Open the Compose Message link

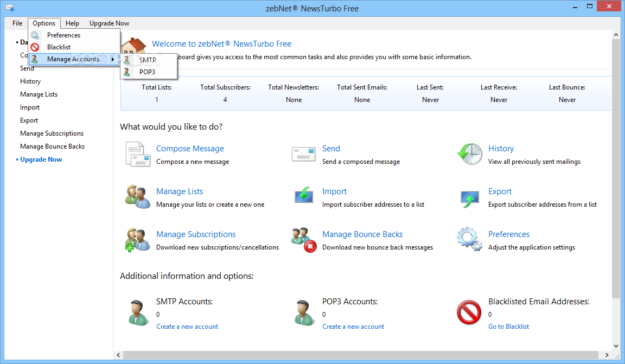pyautogui.click(x=190, y=148)
